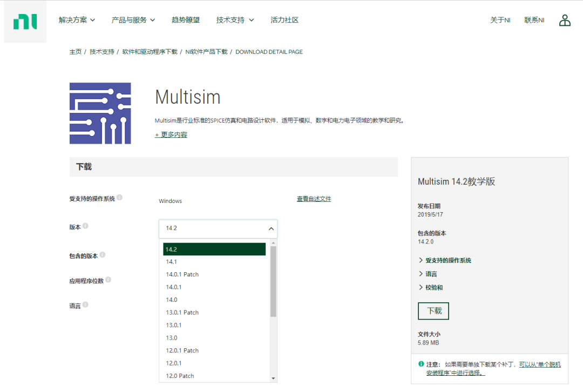Click info icon beside 语言 label
Viewport: 583px width, 392px height.
point(85,305)
